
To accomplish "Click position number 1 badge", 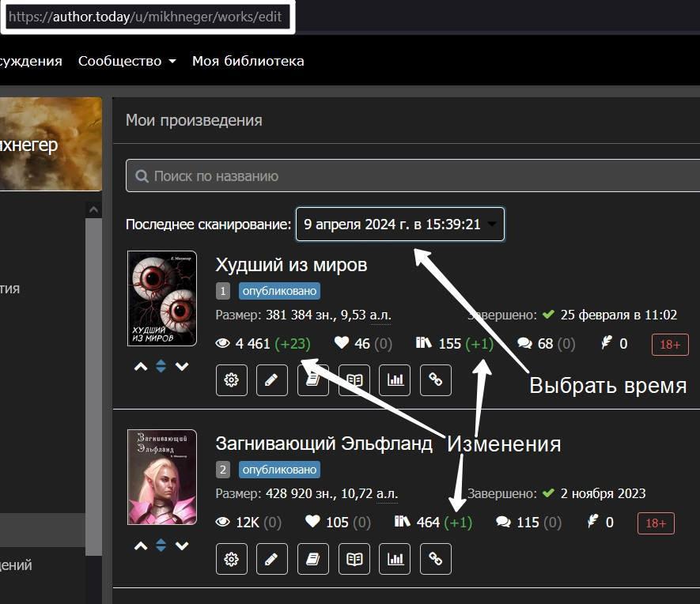I will pos(223,291).
